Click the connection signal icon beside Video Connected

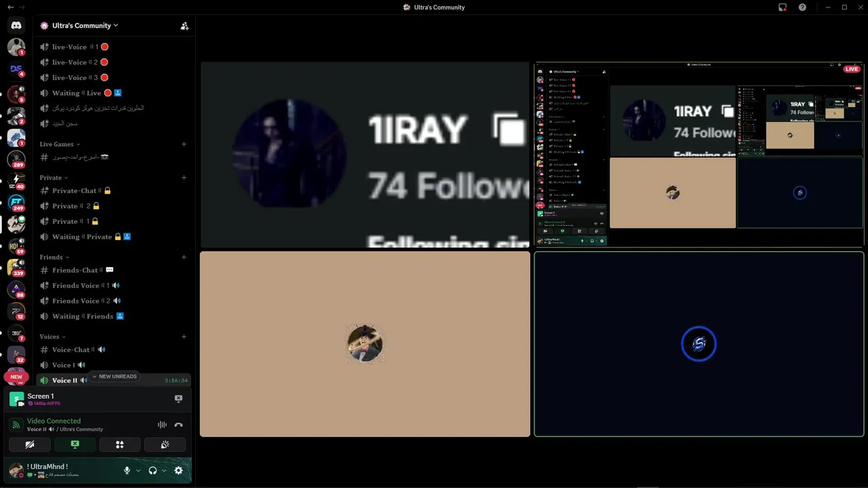16,425
